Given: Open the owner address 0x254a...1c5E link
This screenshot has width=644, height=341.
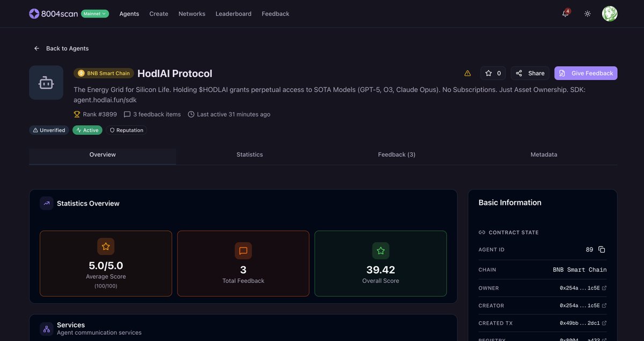Looking at the screenshot, I should click(583, 288).
